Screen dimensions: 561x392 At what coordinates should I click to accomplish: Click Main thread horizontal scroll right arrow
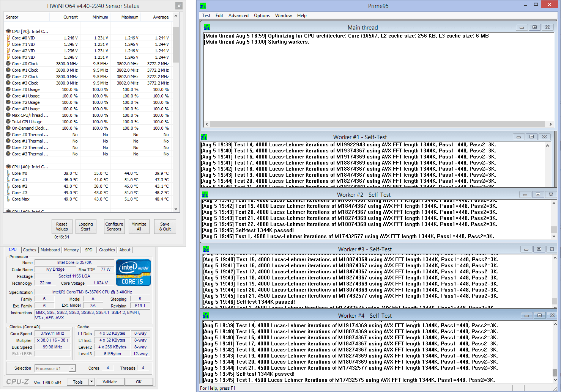coord(550,124)
